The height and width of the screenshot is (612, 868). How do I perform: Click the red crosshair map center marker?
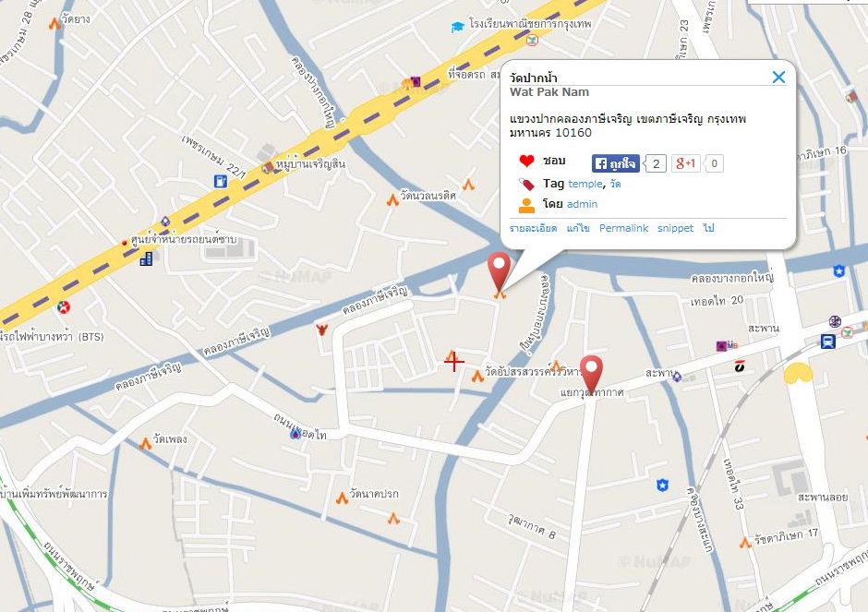point(454,362)
